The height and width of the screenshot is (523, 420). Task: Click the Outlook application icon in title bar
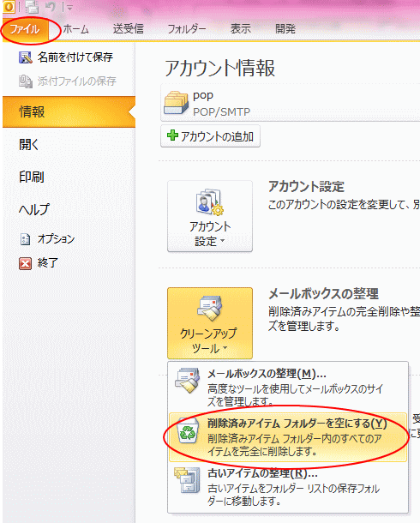[x=9, y=7]
